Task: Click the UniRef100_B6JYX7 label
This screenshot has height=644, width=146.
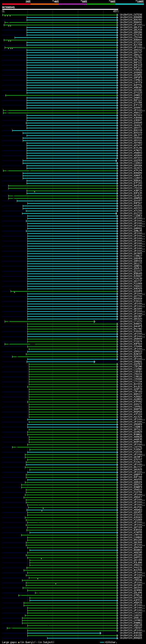Action: point(131,467)
